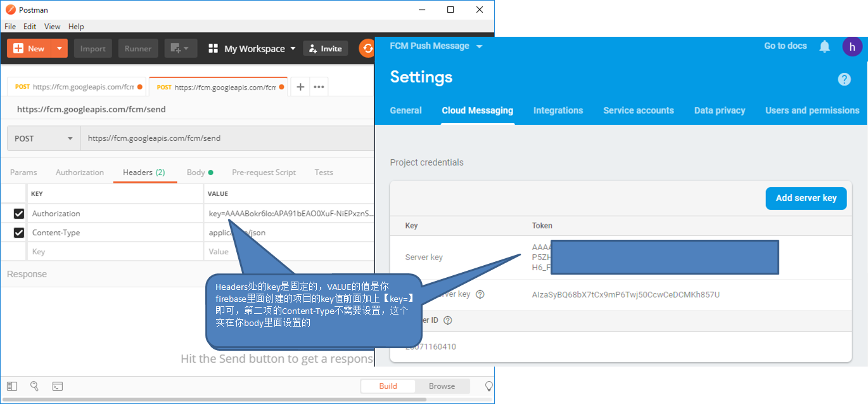Open the Postman console icon
This screenshot has height=404, width=868.
[x=57, y=386]
